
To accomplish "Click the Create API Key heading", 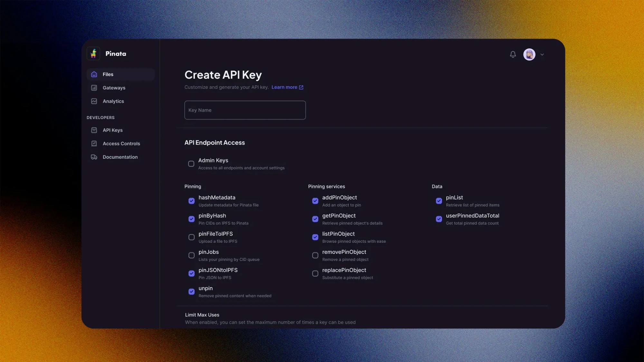I will (x=223, y=75).
